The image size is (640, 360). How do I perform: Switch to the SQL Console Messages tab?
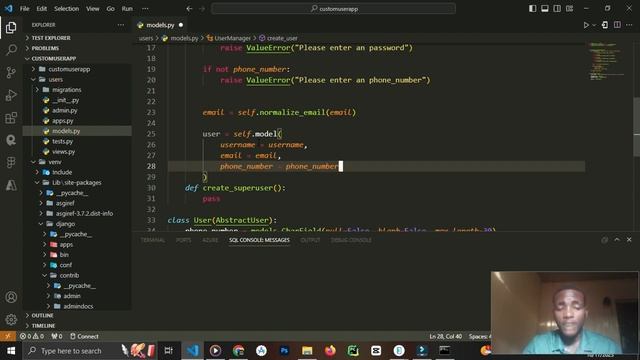[259, 240]
